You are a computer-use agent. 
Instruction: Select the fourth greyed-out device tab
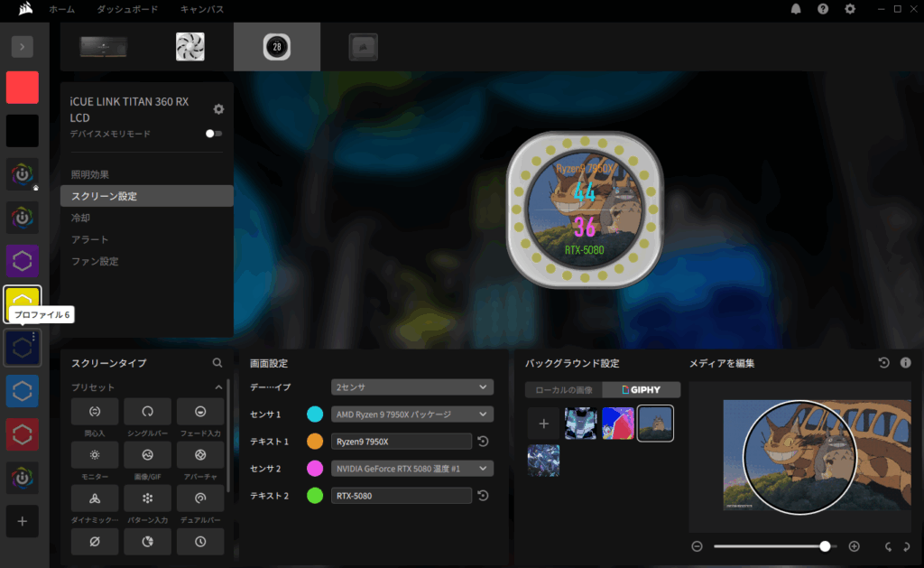click(364, 47)
